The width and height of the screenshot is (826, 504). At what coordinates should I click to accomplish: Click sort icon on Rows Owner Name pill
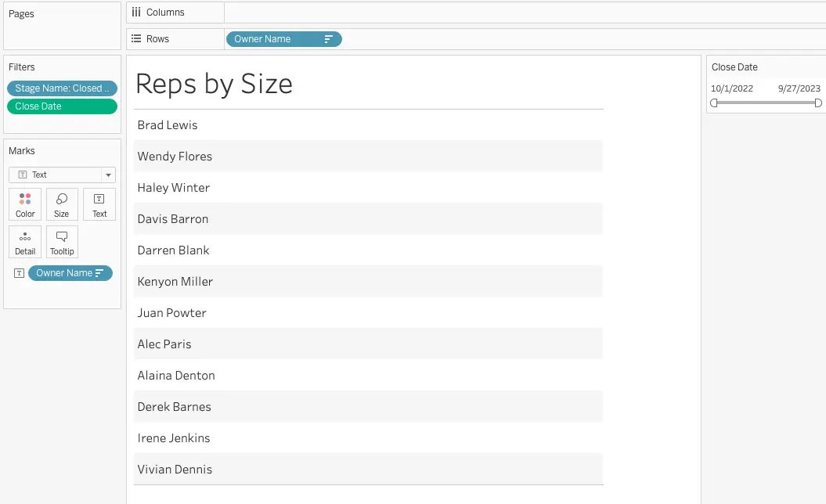(x=329, y=39)
